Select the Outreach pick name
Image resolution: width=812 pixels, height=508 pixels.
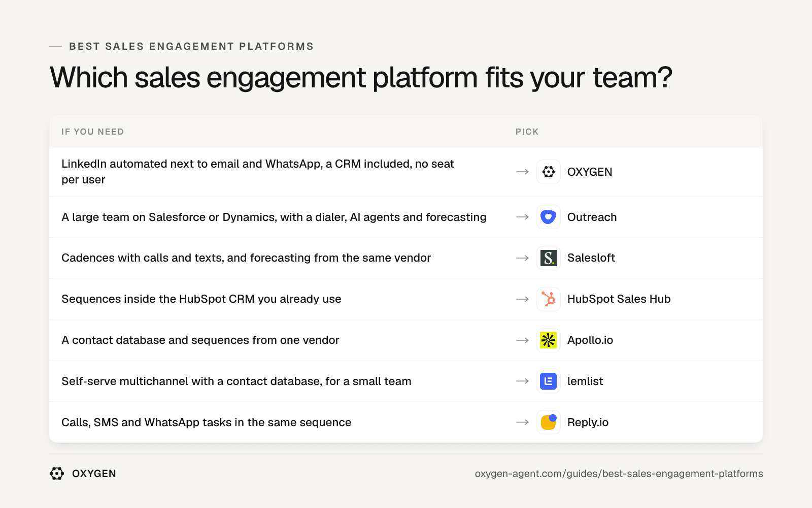[x=592, y=217]
